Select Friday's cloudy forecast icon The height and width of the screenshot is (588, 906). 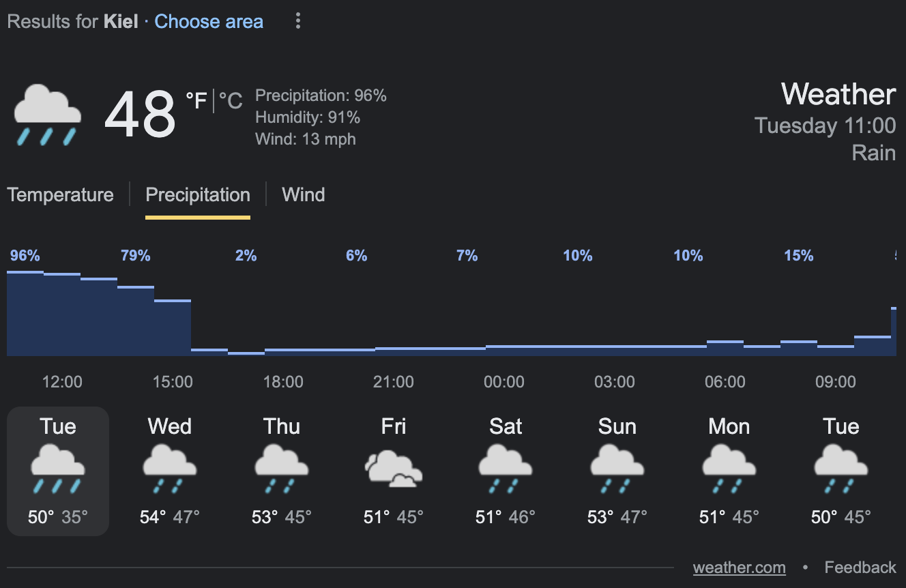[x=393, y=469]
